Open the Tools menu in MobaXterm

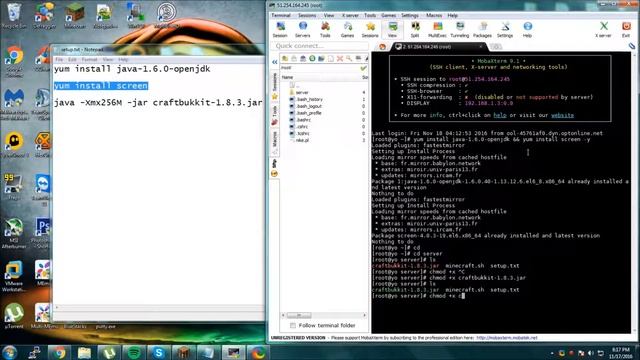click(x=370, y=16)
